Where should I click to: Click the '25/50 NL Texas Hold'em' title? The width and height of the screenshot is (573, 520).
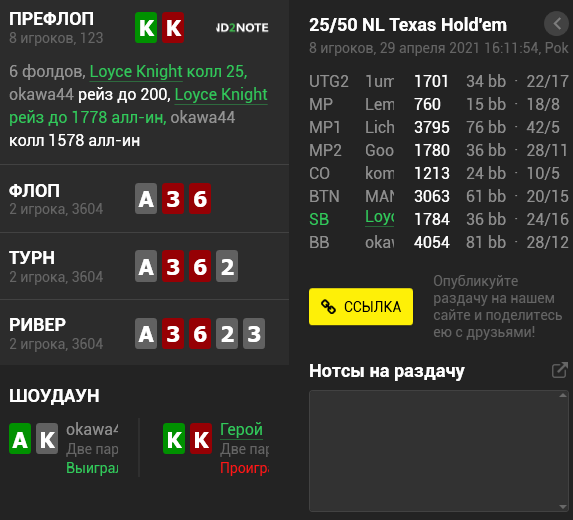point(408,25)
